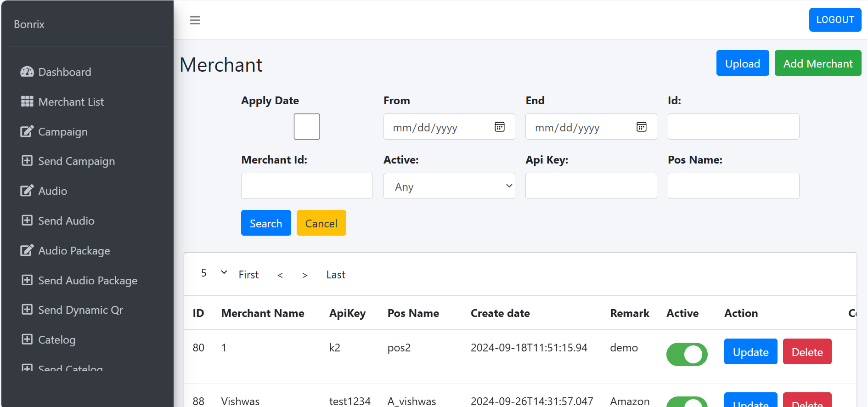Open the From date calendar picker icon
Image resolution: width=868 pixels, height=407 pixels.
[x=500, y=127]
